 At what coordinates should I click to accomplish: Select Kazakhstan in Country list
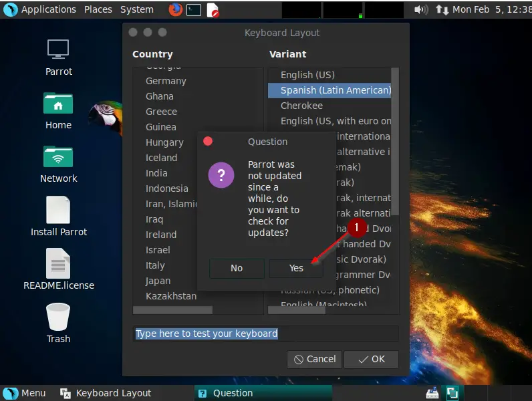pos(171,296)
